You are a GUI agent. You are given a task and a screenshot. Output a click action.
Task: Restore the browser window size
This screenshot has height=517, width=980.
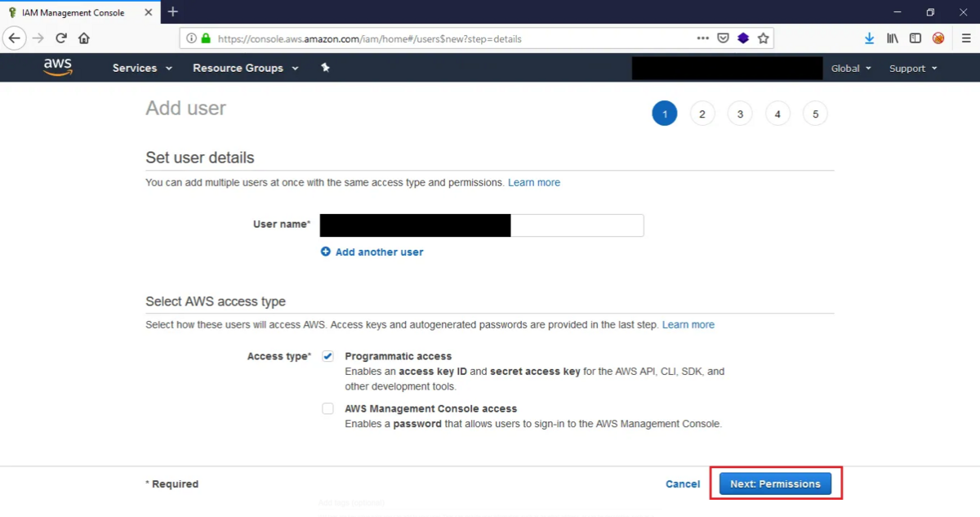point(930,12)
